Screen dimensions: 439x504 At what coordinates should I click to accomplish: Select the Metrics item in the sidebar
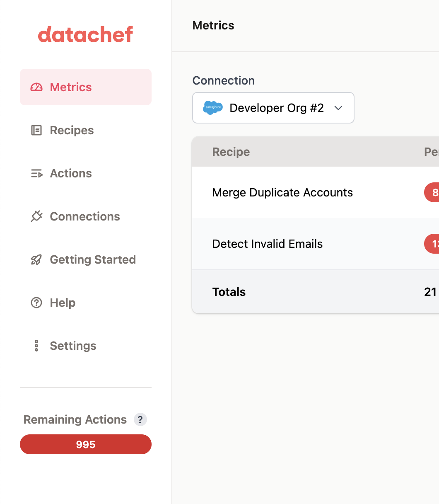(x=70, y=87)
